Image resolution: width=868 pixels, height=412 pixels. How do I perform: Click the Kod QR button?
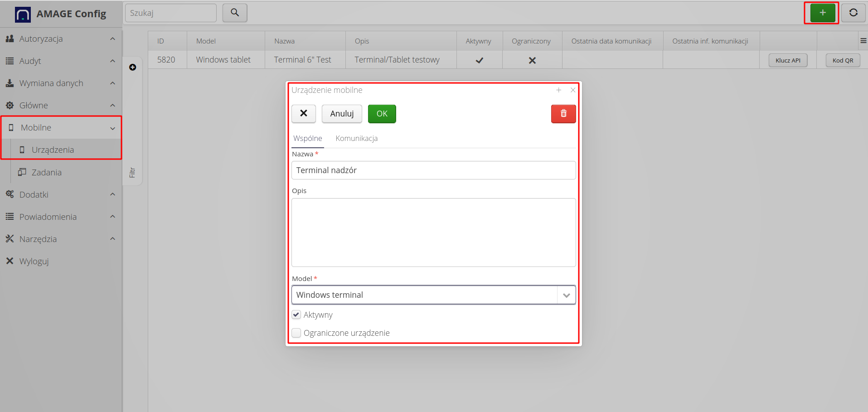pos(842,60)
